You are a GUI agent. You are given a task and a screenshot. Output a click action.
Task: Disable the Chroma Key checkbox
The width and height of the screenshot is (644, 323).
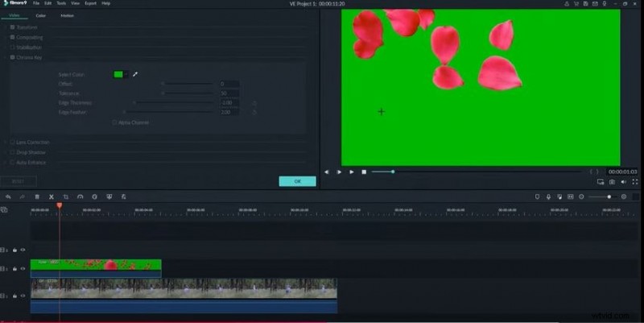(x=12, y=57)
